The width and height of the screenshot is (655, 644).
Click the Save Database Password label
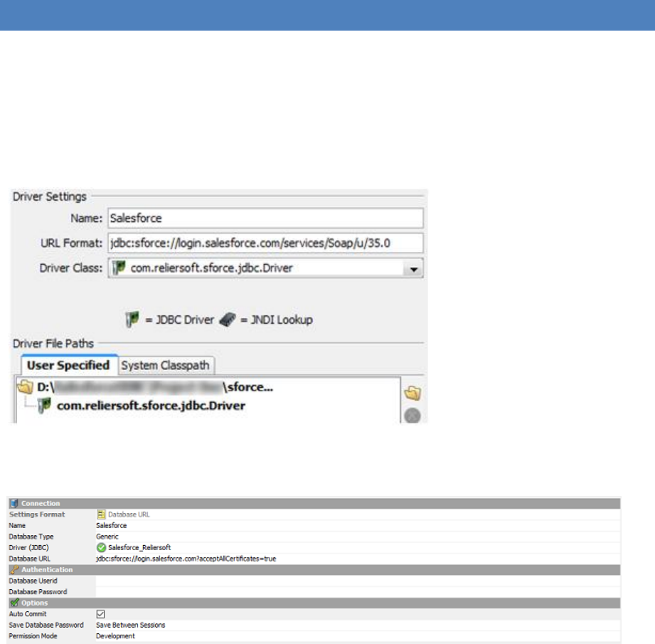click(x=46, y=625)
